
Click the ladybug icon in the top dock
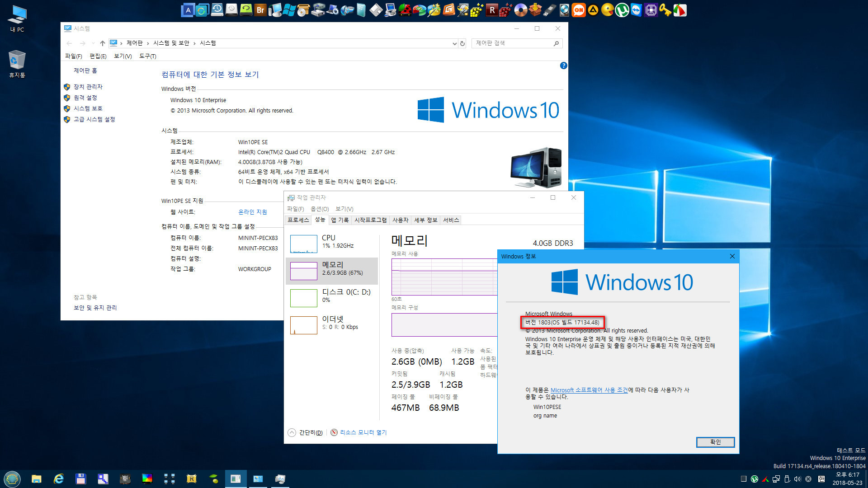point(405,10)
